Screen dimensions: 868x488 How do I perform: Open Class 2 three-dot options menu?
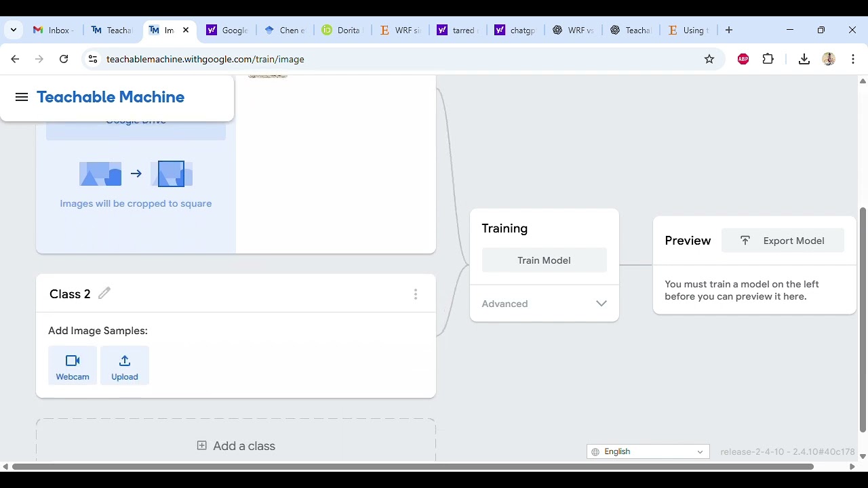tap(416, 294)
